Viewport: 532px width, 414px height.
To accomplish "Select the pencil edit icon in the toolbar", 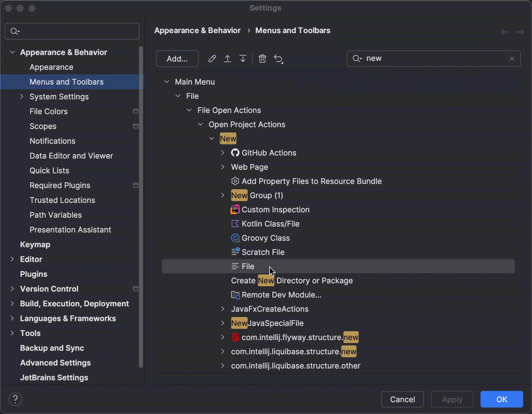I will point(212,59).
